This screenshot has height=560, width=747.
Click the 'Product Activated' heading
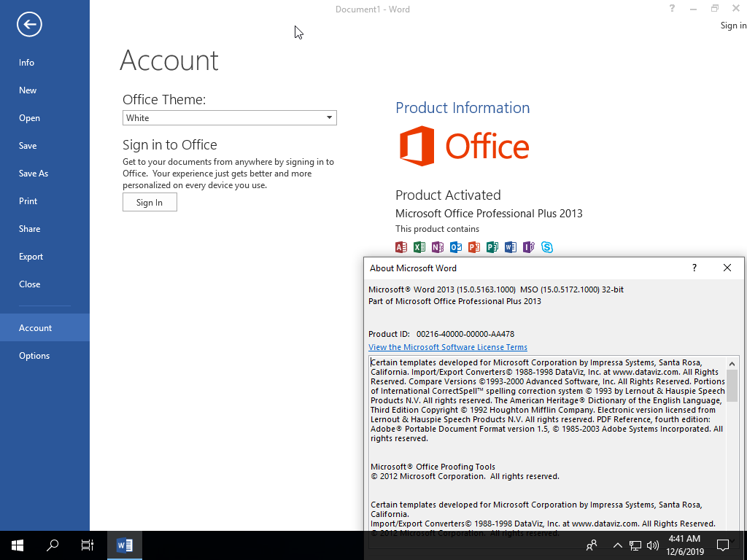pos(448,195)
